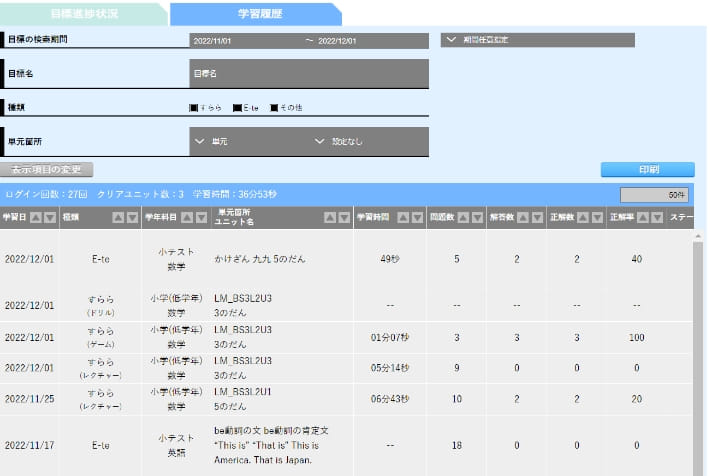Sort 単元箇所 ユニット名 column ascending
The height and width of the screenshot is (476, 710).
(x=331, y=217)
